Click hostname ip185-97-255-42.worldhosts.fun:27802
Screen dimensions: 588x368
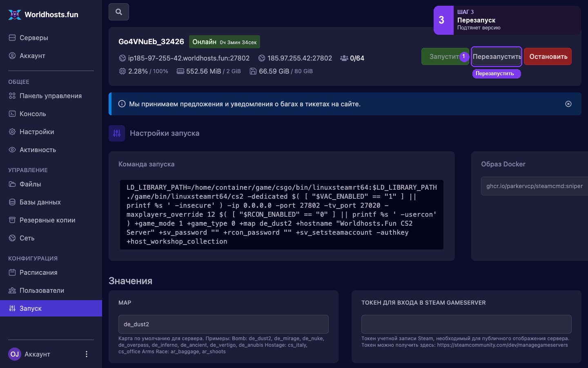point(189,58)
